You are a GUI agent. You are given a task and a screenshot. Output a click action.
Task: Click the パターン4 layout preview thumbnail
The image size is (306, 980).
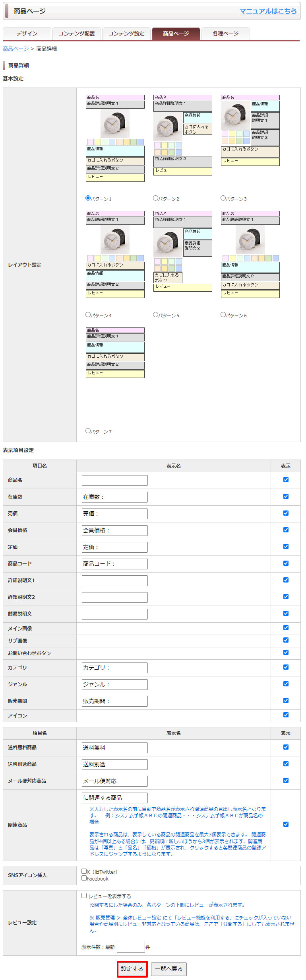tap(115, 254)
